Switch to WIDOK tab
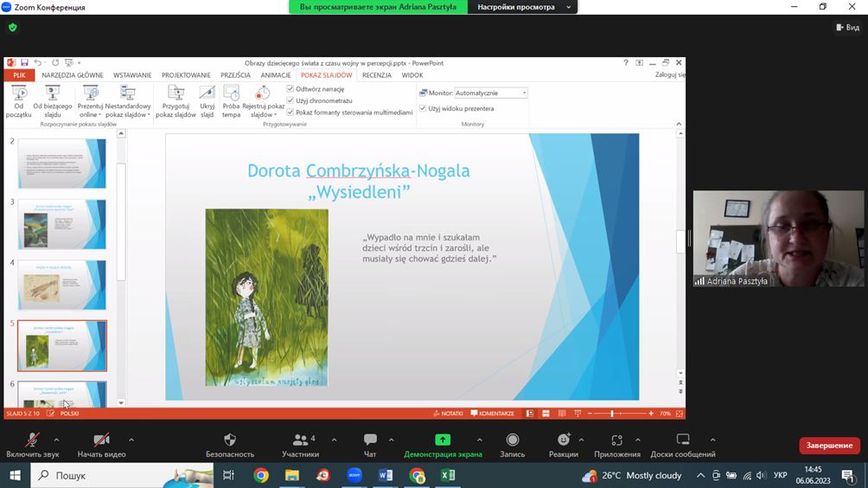 [x=412, y=75]
